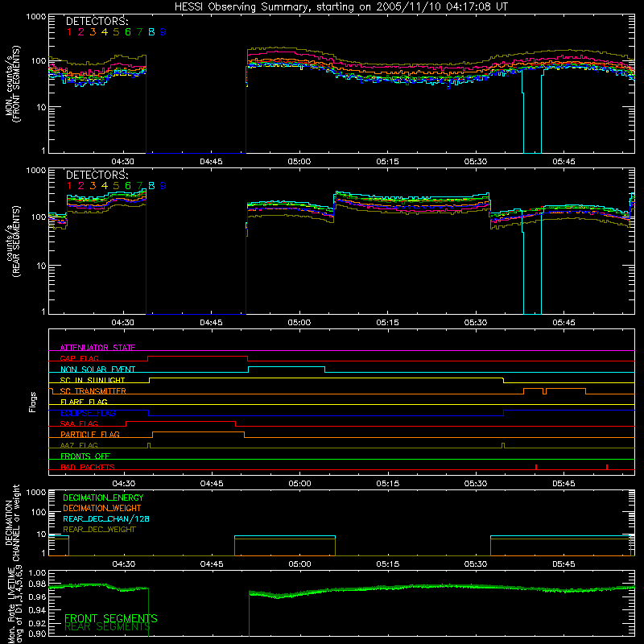Click detector 8 in the rear segments legend
Screen dimensions: 644x644
coord(151,186)
